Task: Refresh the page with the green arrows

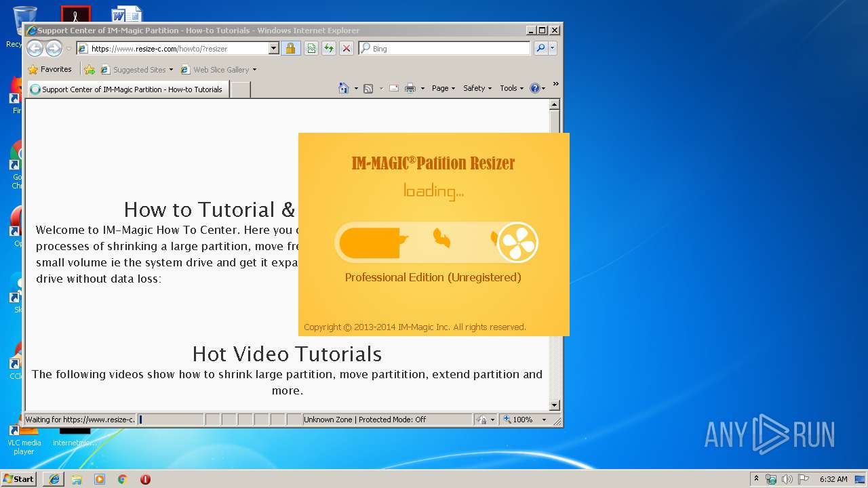Action: (x=329, y=48)
